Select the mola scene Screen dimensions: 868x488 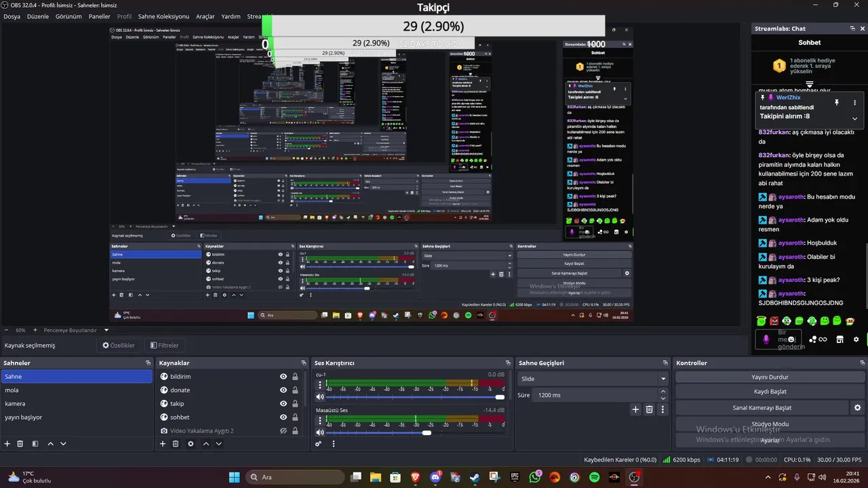(x=77, y=390)
